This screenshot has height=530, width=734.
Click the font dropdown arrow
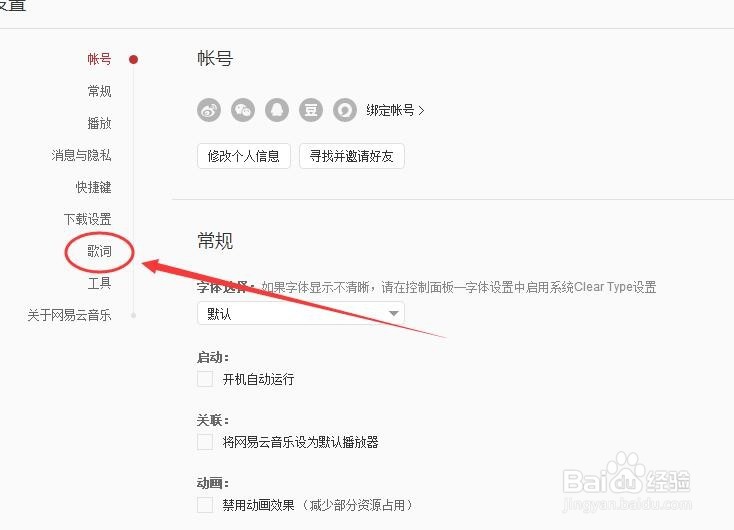pyautogui.click(x=394, y=313)
